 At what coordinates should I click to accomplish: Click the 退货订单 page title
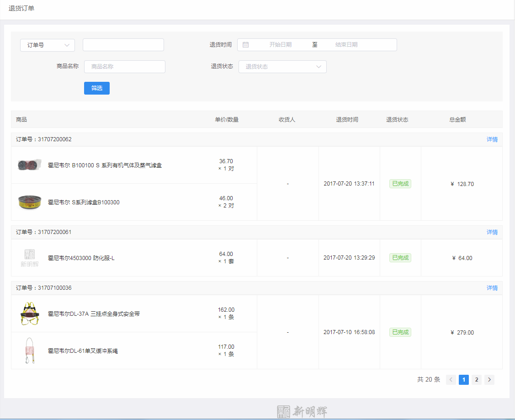point(21,8)
